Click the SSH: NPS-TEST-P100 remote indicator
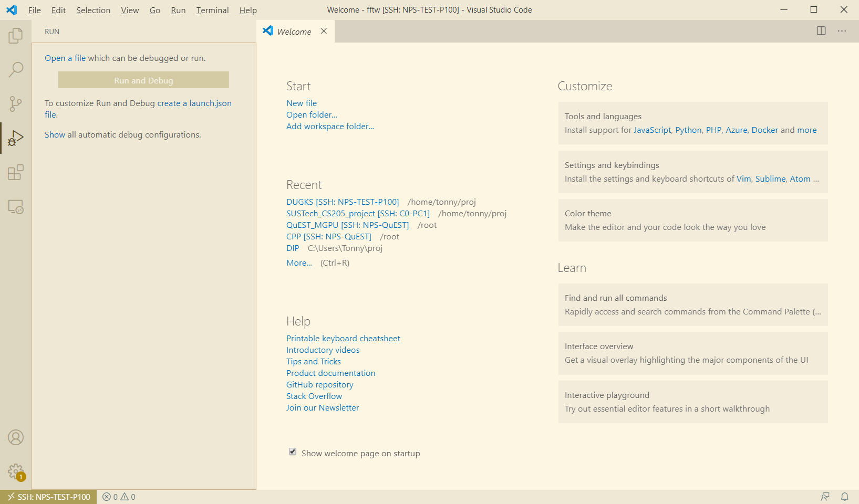Image resolution: width=859 pixels, height=504 pixels. (48, 497)
